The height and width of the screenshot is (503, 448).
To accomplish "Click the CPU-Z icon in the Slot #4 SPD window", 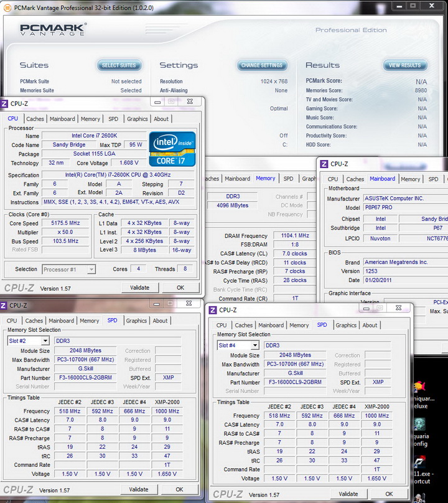I will click(x=213, y=310).
